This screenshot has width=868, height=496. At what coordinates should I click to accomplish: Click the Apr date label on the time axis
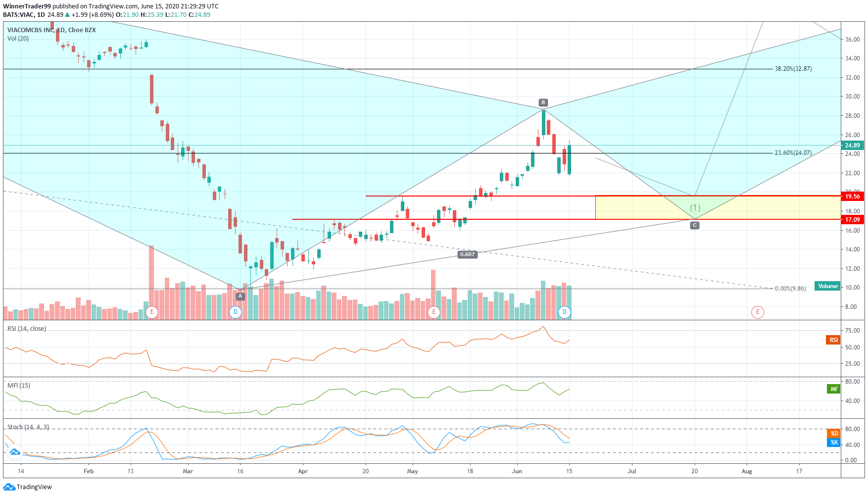(x=303, y=471)
